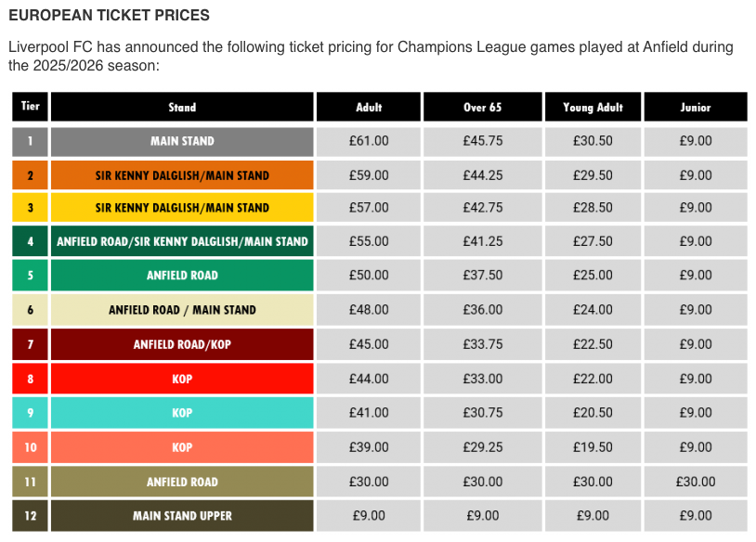The image size is (756, 542).
Task: Click the yellow tier 3 number cell
Action: [x=30, y=208]
